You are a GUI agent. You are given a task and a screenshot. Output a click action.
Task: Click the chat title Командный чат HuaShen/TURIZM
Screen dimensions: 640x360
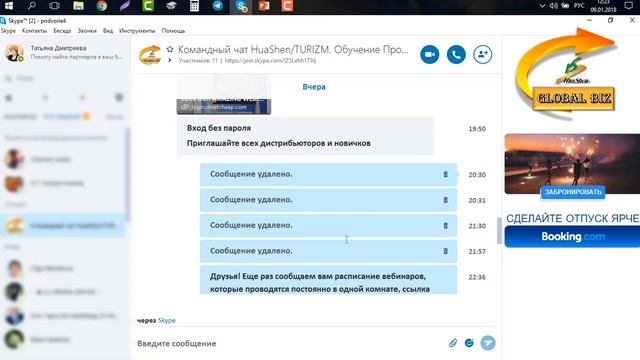293,49
